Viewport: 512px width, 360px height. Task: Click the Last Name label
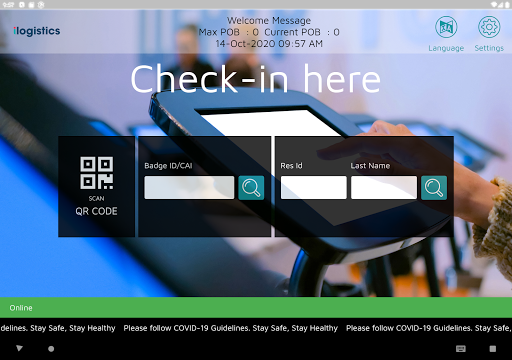[370, 166]
